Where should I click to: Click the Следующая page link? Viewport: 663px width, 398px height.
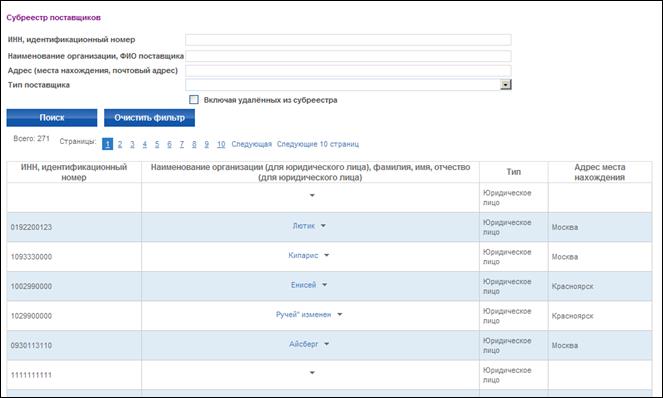tap(252, 144)
